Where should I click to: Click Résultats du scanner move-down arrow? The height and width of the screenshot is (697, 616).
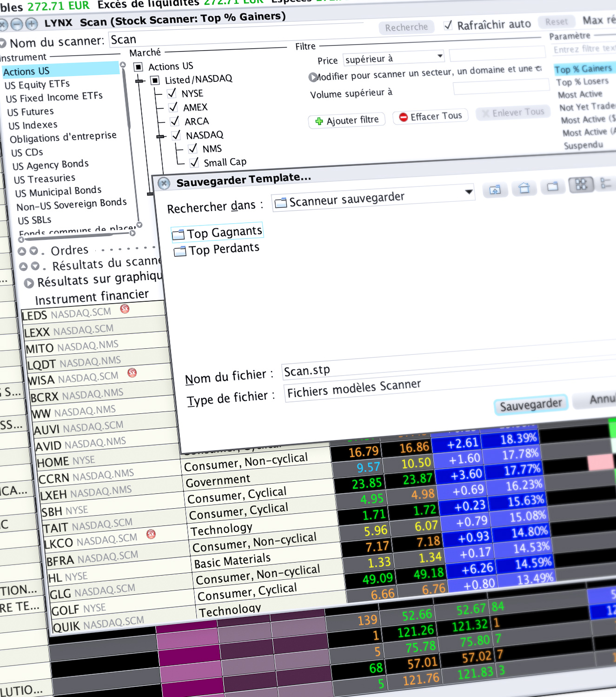click(x=35, y=266)
